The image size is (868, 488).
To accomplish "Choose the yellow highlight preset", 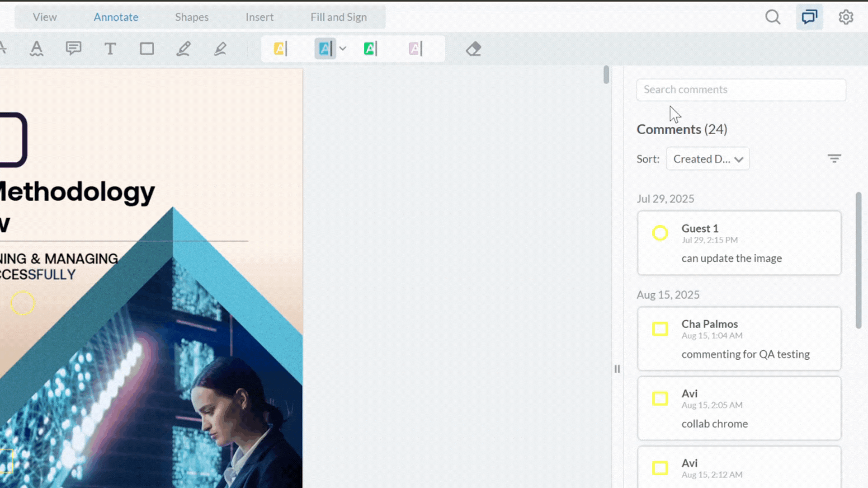I will tap(280, 49).
